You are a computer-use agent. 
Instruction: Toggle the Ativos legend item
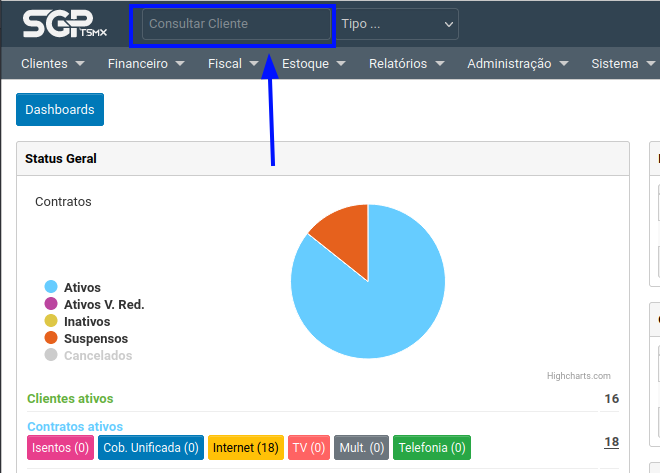click(x=82, y=288)
